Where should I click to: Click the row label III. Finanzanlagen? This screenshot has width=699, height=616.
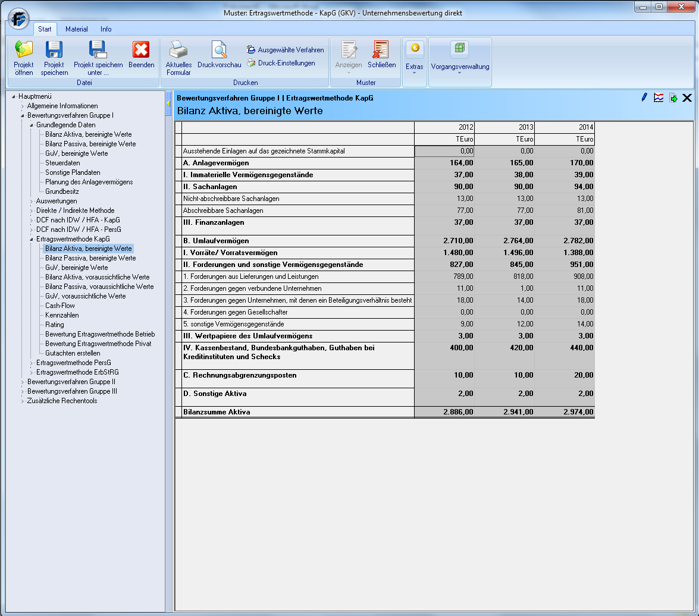(x=214, y=222)
